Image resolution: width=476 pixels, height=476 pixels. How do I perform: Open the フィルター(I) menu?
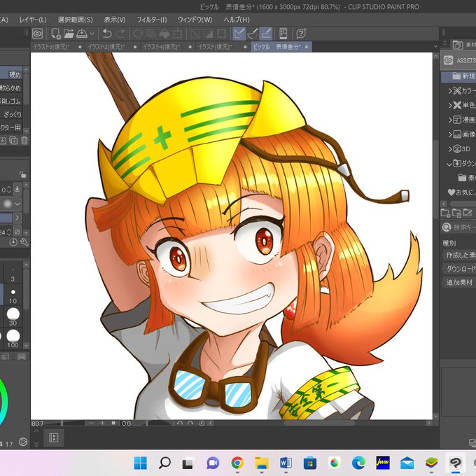(151, 20)
